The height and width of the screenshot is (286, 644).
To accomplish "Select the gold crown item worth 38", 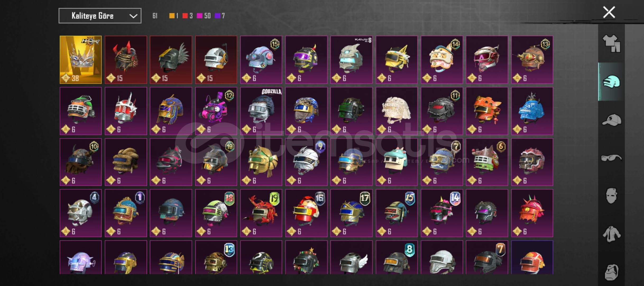I will (81, 60).
